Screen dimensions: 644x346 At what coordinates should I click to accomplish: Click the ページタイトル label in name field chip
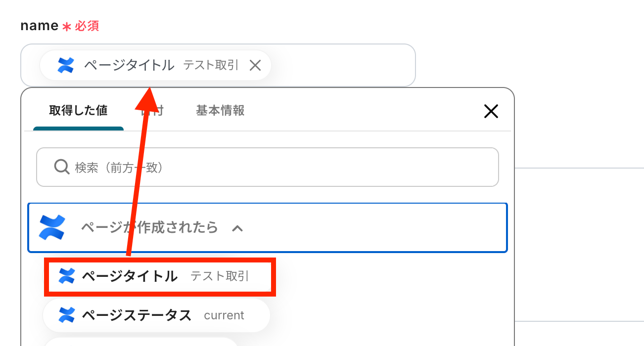pos(129,65)
